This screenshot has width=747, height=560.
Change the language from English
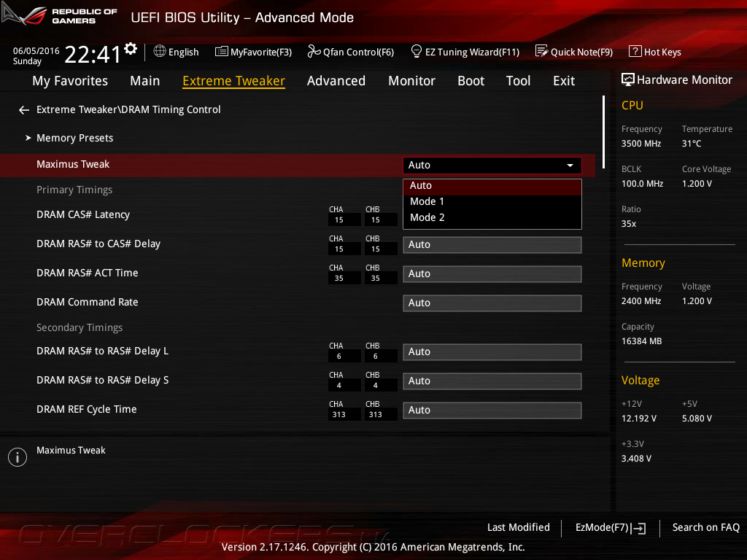176,52
